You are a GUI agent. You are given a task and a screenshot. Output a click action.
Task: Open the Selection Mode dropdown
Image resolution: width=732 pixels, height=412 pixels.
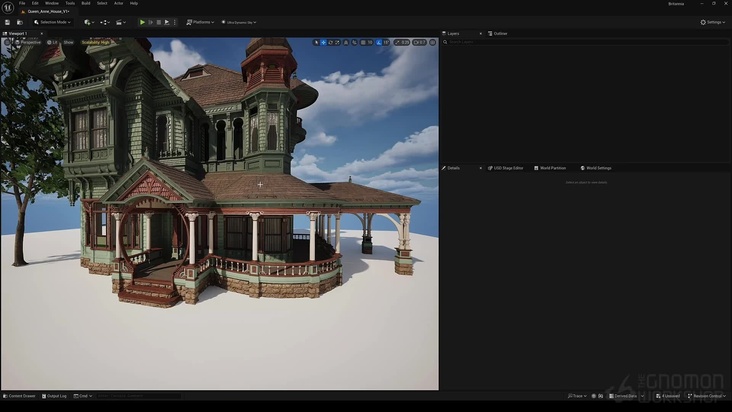click(53, 22)
